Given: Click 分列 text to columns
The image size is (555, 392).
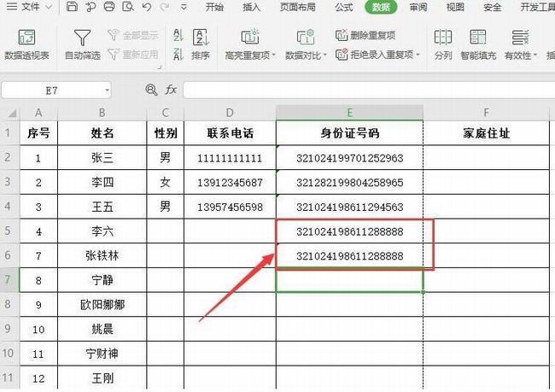Looking at the screenshot, I should pyautogui.click(x=443, y=44).
